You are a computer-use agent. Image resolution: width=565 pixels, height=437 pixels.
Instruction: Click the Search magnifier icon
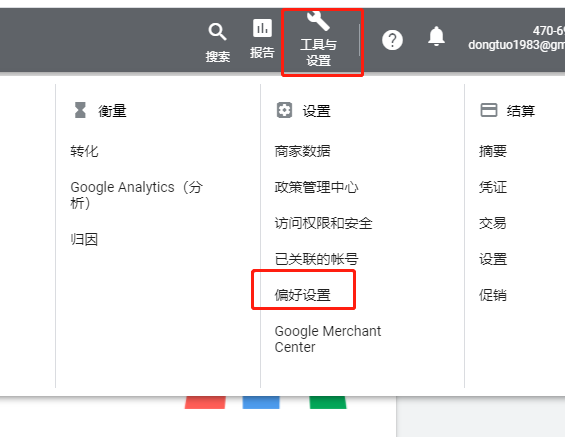tap(217, 32)
